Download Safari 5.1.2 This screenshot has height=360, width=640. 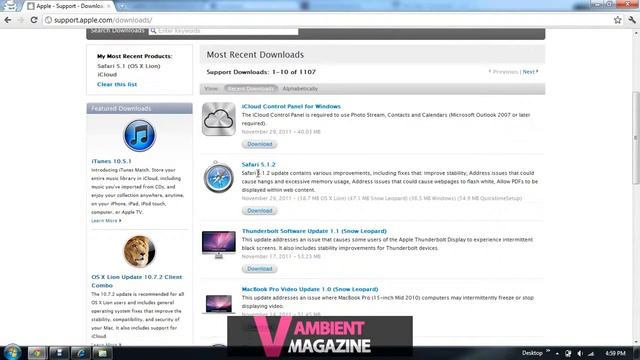[x=260, y=211]
